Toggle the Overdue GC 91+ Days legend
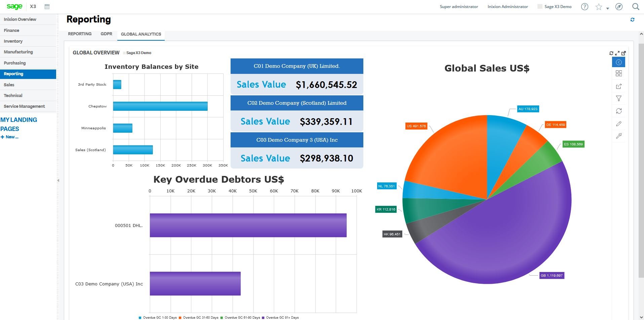This screenshot has width=644, height=320. [x=280, y=318]
